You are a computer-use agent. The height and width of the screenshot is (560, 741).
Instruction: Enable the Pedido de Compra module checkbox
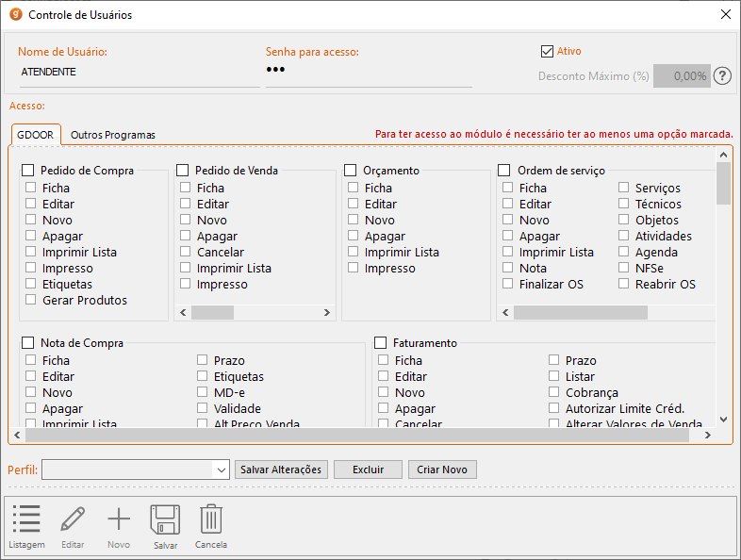tap(28, 170)
